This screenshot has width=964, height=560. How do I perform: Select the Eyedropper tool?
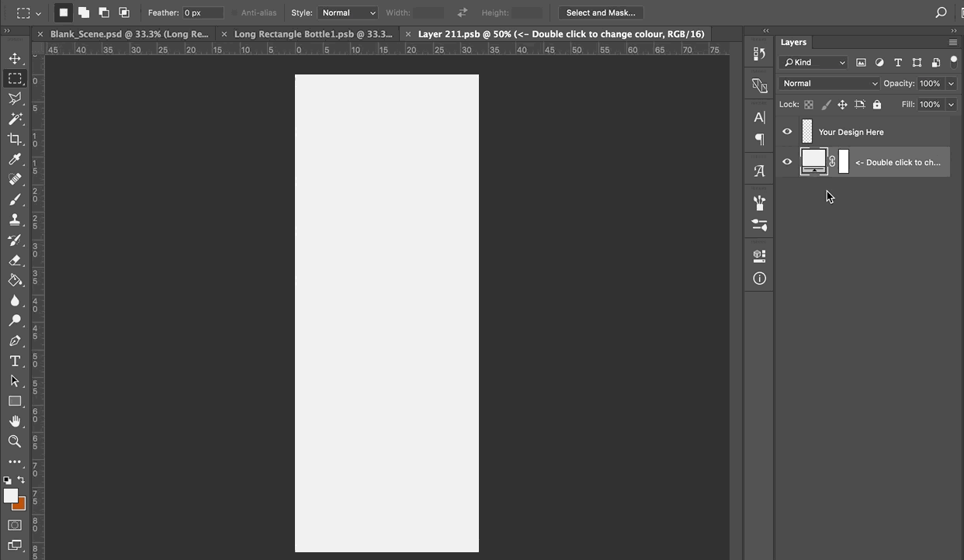point(15,159)
